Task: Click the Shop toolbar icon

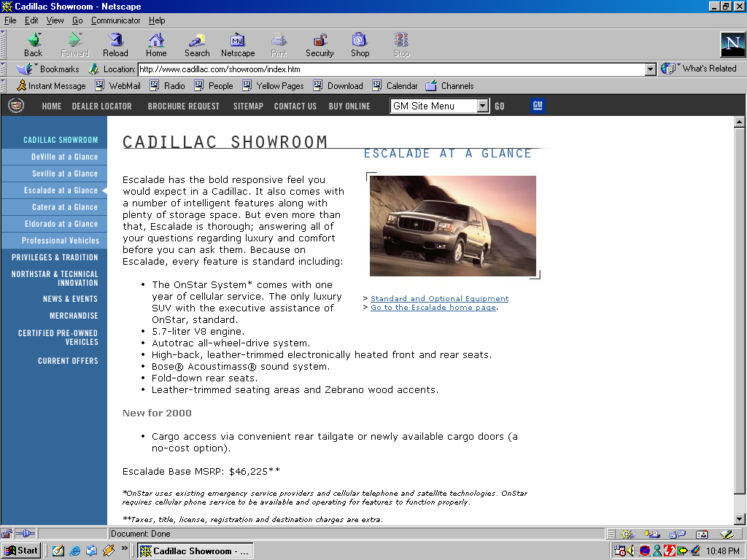Action: [x=360, y=44]
